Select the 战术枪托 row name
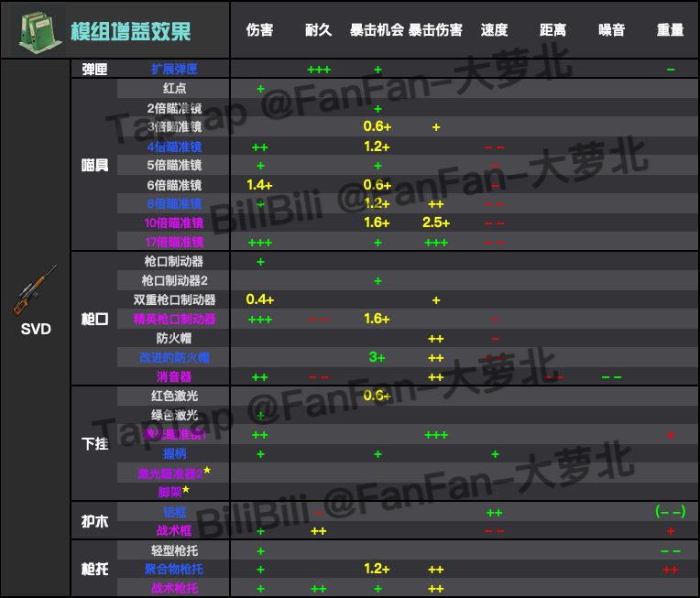Screen dimensions: 700x598 tap(174, 589)
